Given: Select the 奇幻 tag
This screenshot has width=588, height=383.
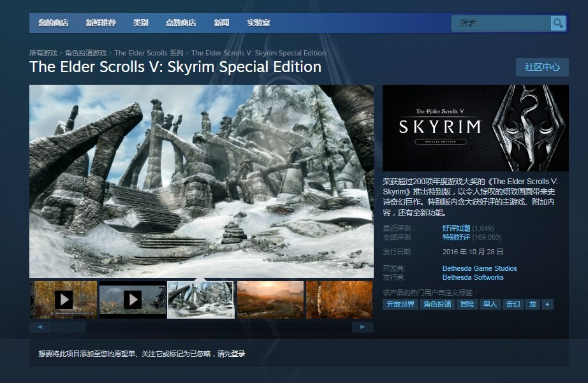Looking at the screenshot, I should coord(513,305).
